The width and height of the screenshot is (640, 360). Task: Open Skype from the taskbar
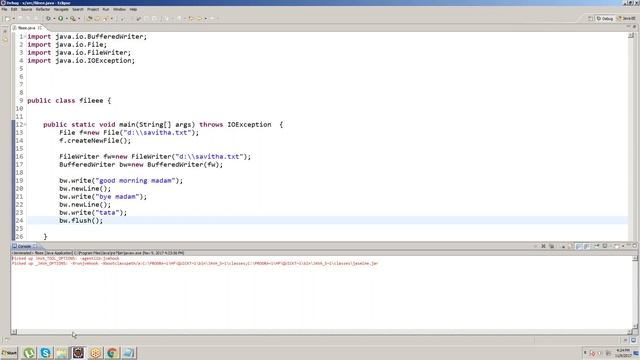46,353
